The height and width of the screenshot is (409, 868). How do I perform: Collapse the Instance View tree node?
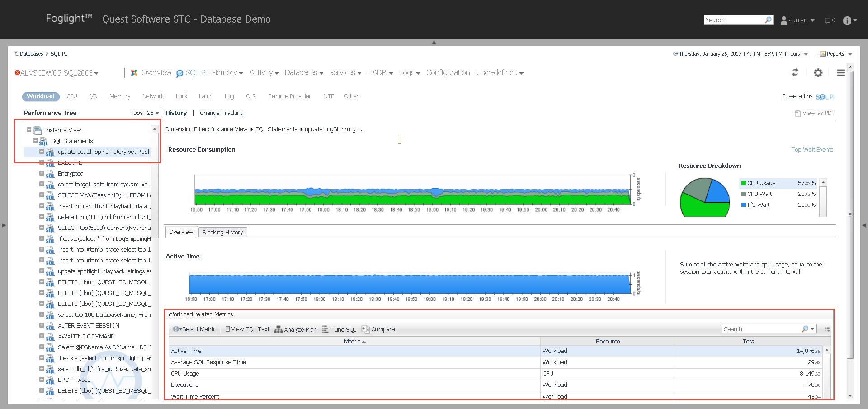(x=29, y=130)
